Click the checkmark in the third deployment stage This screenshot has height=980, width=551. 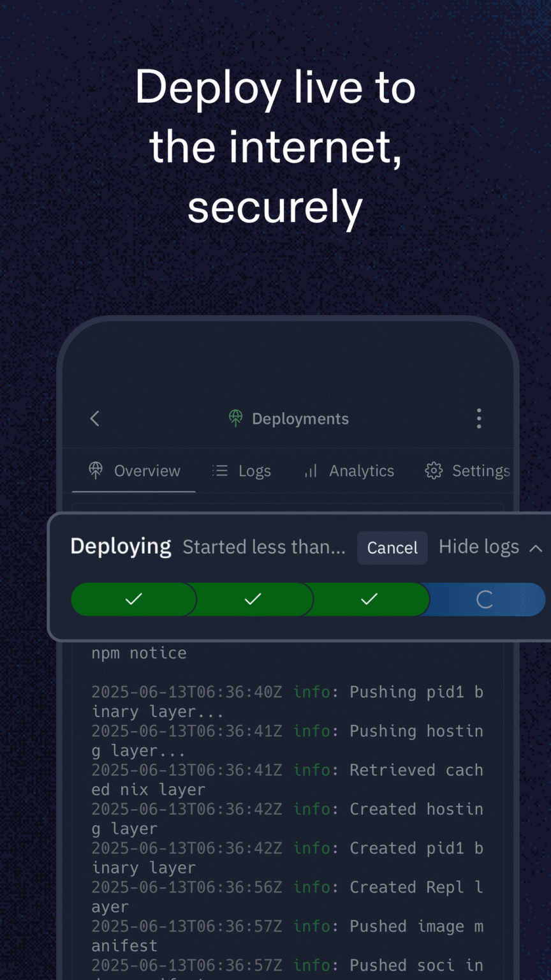coord(369,599)
